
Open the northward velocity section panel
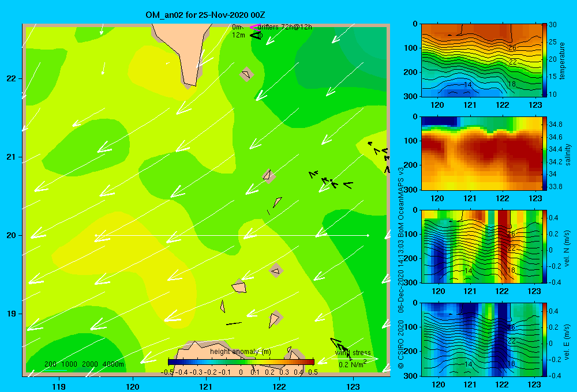(x=481, y=246)
